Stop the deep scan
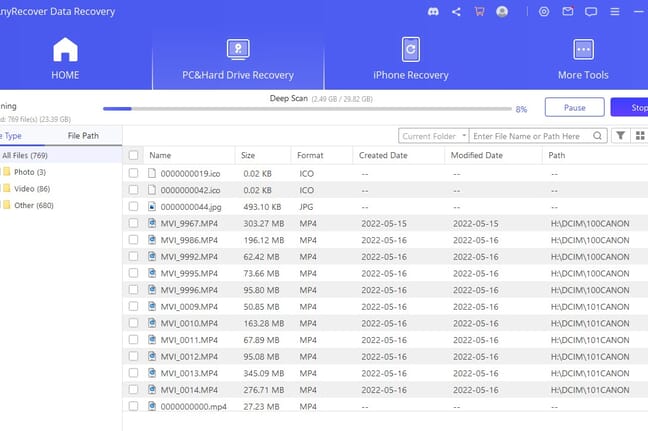The height and width of the screenshot is (431, 648). pos(629,107)
